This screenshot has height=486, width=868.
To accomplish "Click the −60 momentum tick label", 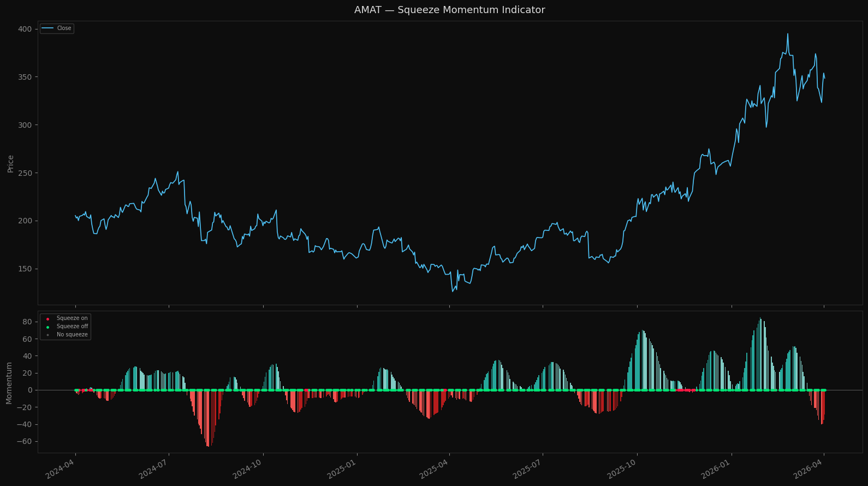I will coord(25,442).
